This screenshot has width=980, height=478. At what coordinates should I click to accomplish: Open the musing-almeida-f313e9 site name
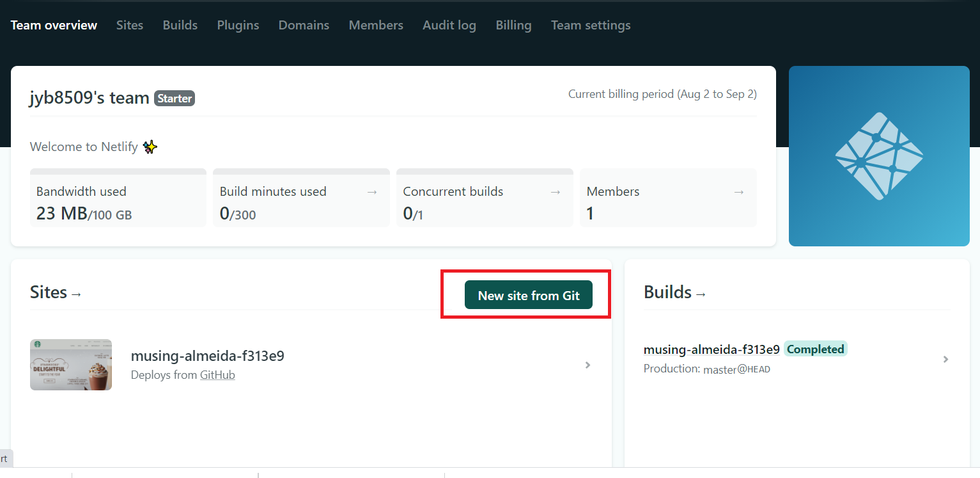tap(208, 356)
